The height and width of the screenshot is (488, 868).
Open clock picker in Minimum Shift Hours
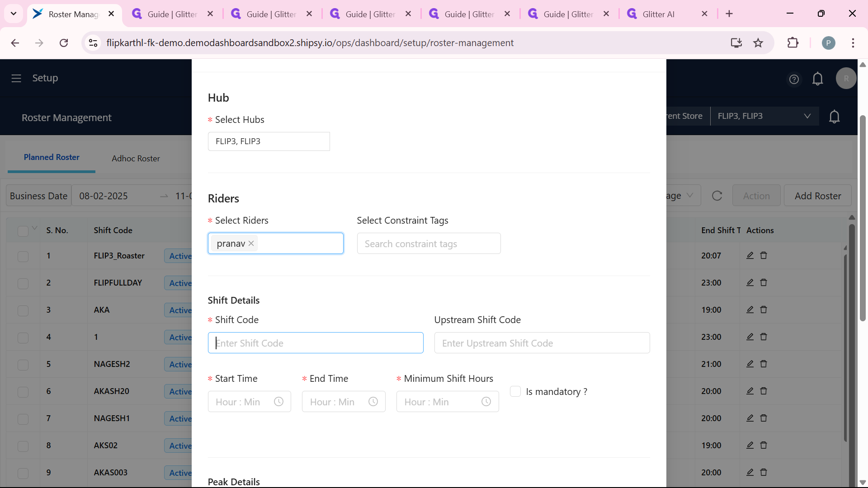coord(486,402)
